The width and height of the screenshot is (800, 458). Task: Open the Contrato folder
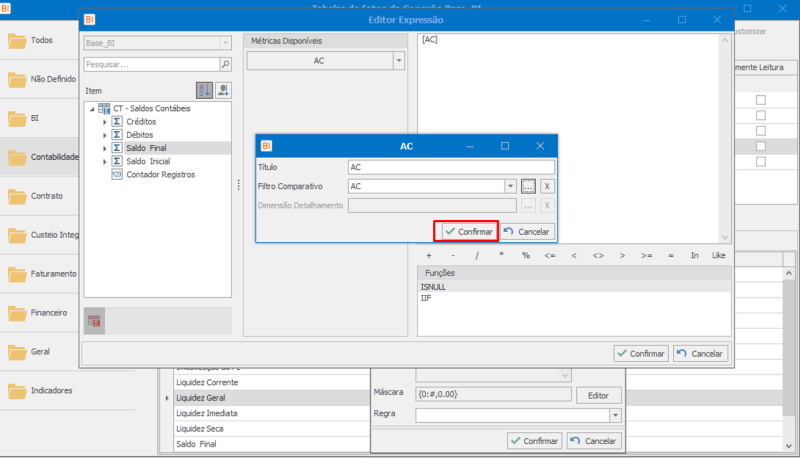point(39,196)
